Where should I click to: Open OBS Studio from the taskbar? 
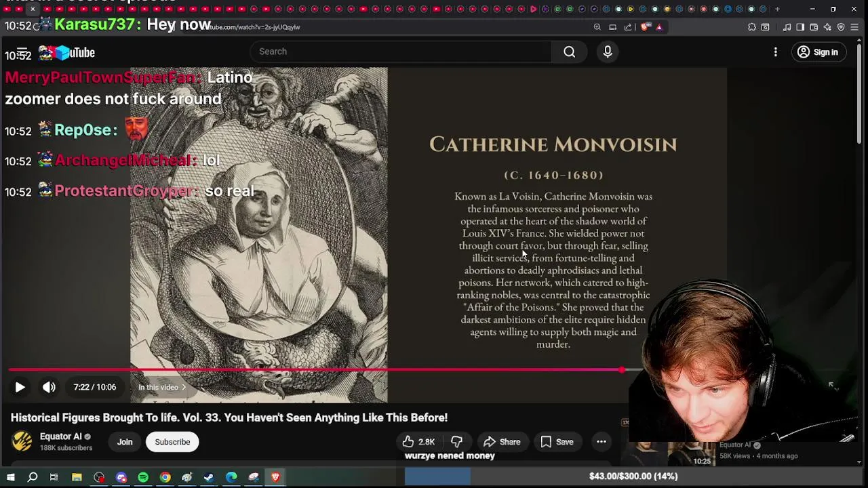99,477
